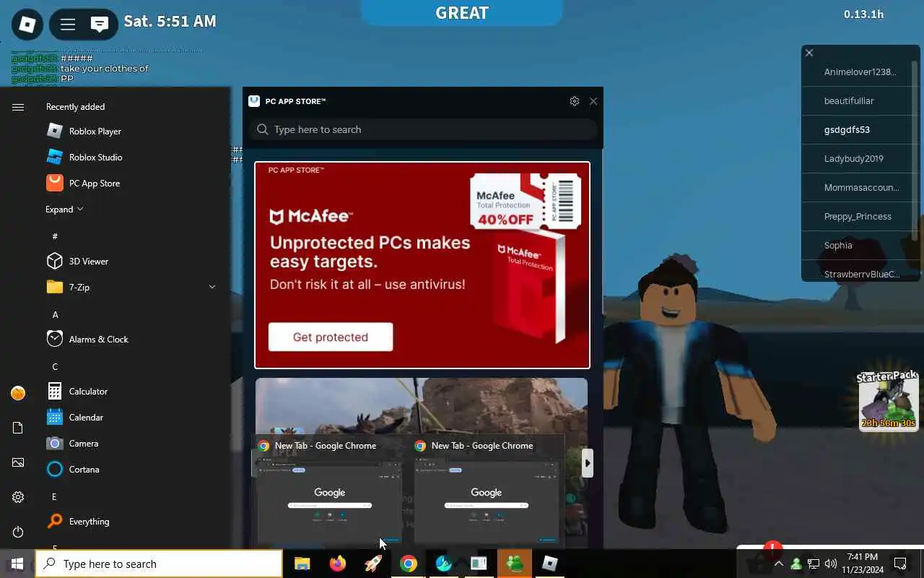Open Documents from Start sidebar
The width and height of the screenshot is (924, 578).
(x=18, y=428)
